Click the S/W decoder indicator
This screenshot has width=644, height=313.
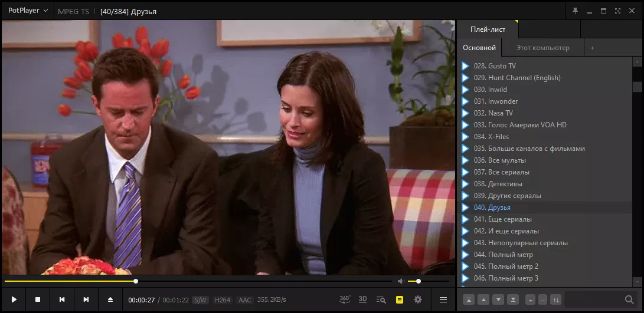(x=201, y=300)
